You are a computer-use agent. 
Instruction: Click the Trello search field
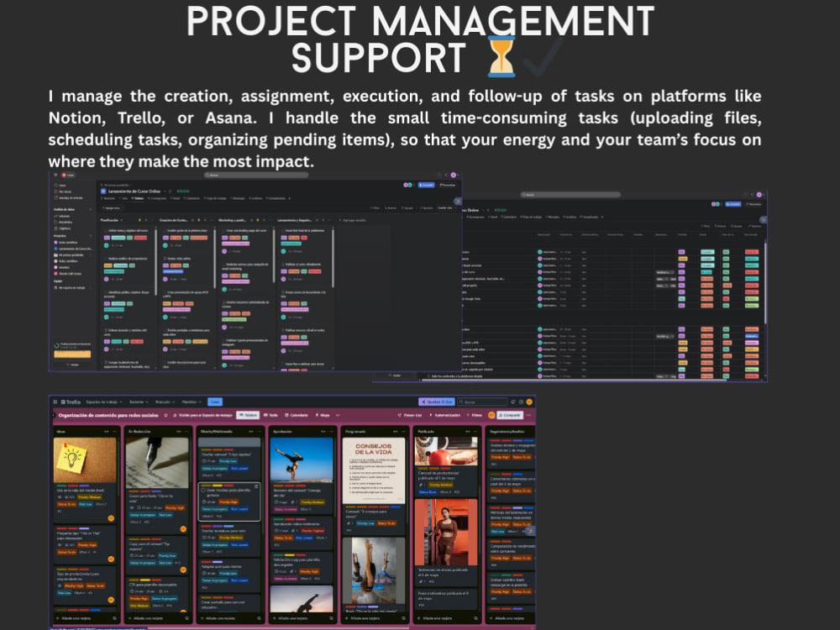click(x=483, y=402)
